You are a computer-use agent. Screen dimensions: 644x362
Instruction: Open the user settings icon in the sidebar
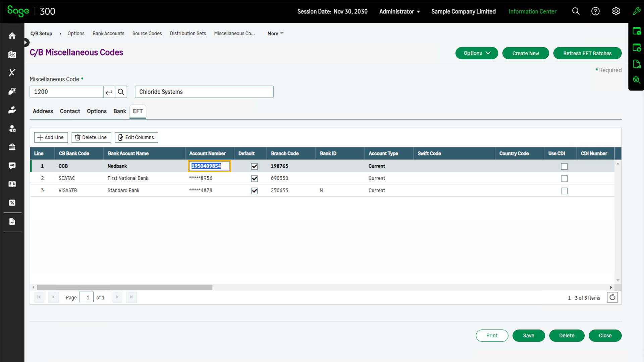pos(12,128)
